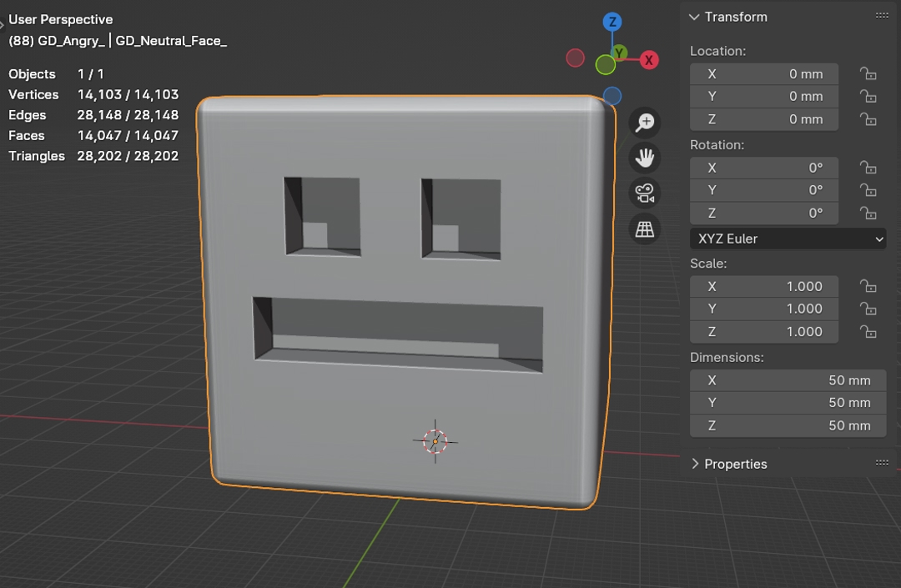Toggle the camera view icon
The image size is (901, 588).
click(644, 193)
